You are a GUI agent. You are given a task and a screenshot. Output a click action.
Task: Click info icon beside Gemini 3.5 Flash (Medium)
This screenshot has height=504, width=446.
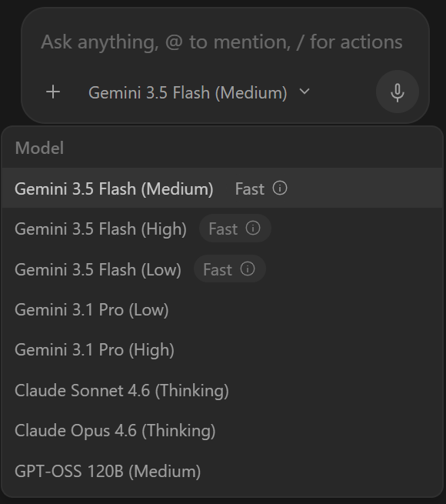tap(280, 188)
